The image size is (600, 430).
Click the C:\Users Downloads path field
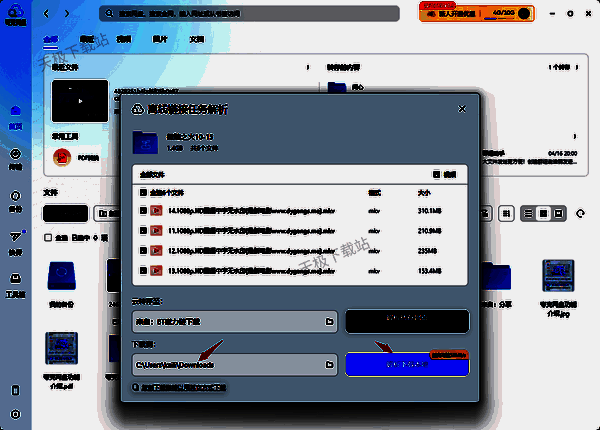click(x=225, y=365)
